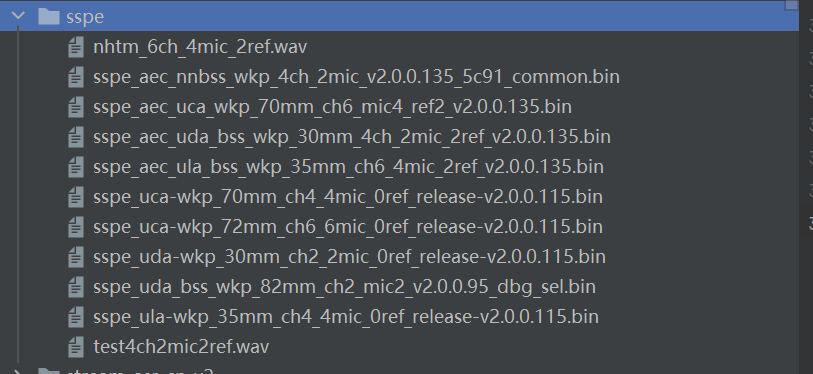Select sspe_uda_bss_wkp_82mm dbg_sel.bin file
Image resolution: width=813 pixels, height=374 pixels.
tap(344, 287)
